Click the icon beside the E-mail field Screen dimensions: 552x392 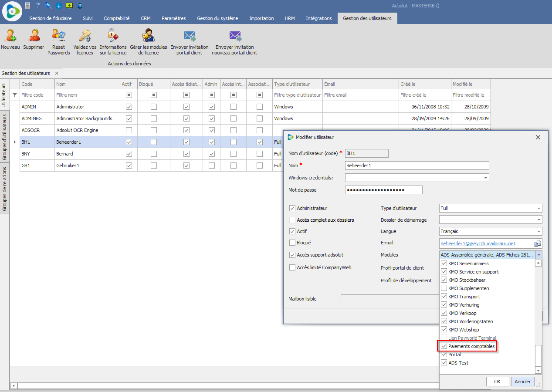pyautogui.click(x=538, y=243)
